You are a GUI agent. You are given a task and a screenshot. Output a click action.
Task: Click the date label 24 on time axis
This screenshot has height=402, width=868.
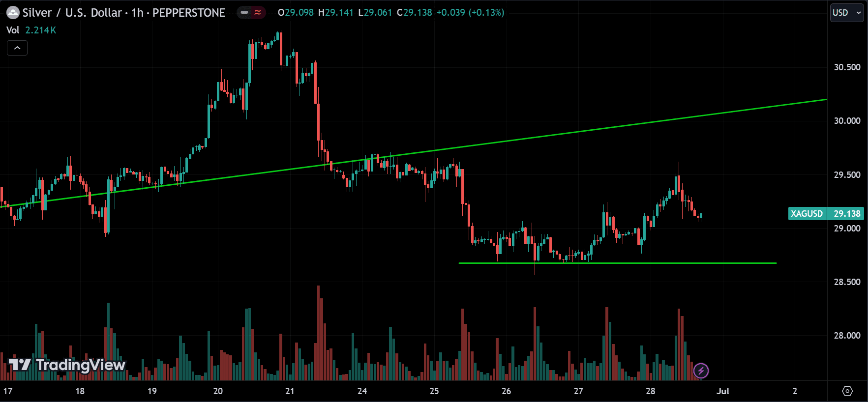362,391
